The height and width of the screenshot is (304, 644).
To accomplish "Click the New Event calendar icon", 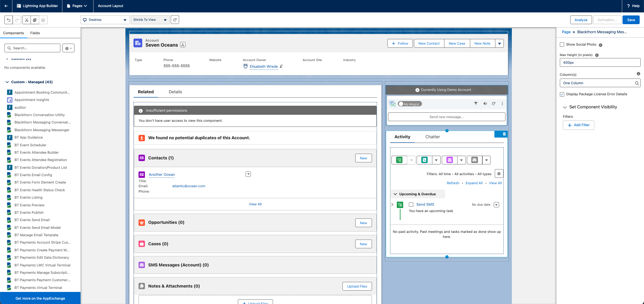I will pos(449,160).
